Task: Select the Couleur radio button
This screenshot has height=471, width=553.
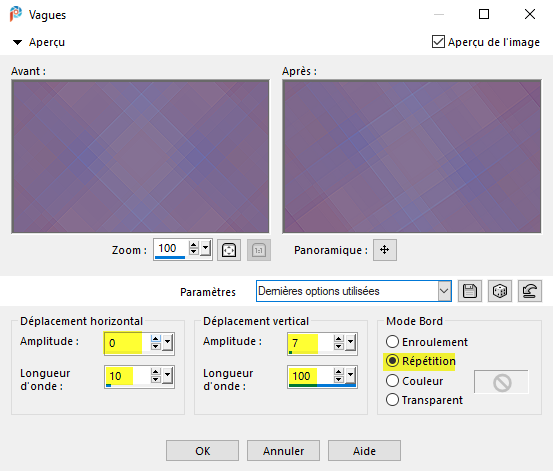Action: (392, 381)
